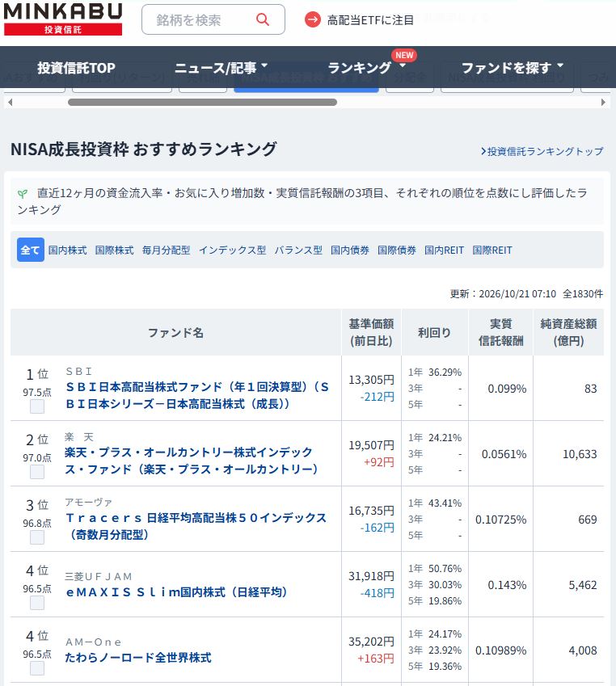This screenshot has height=686, width=616.
Task: Open the 高配当ETFに注目 link
Action: [x=370, y=20]
